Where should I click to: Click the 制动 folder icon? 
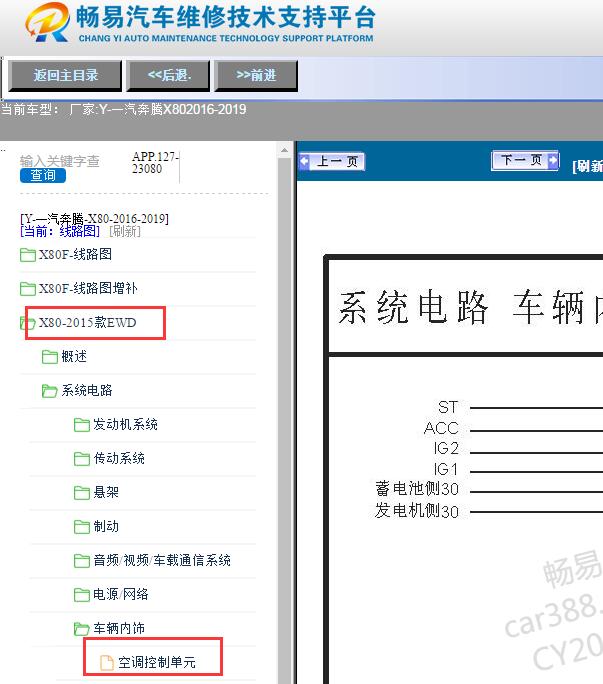82,527
